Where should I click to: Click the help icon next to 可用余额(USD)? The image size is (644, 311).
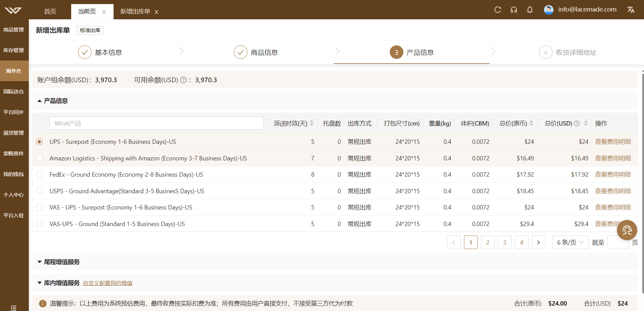tap(183, 80)
